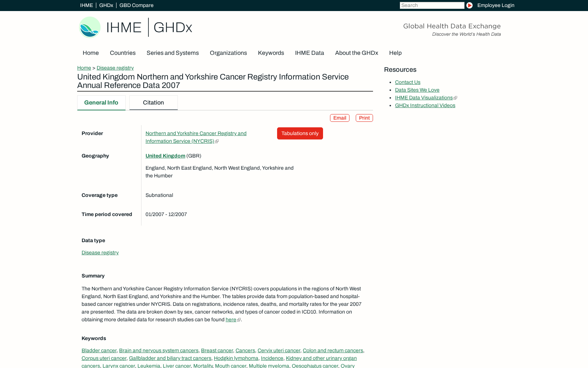The height and width of the screenshot is (368, 588).
Task: Open Contact Us resource link
Action: click(408, 82)
